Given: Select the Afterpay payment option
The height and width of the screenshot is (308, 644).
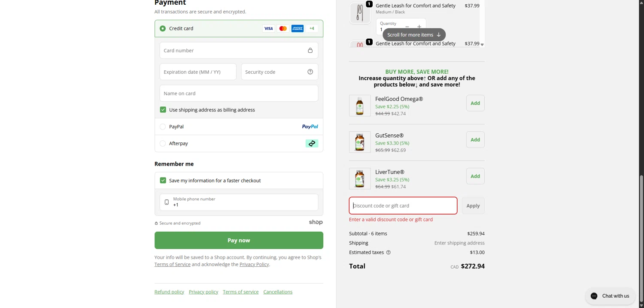Looking at the screenshot, I should pos(163,143).
